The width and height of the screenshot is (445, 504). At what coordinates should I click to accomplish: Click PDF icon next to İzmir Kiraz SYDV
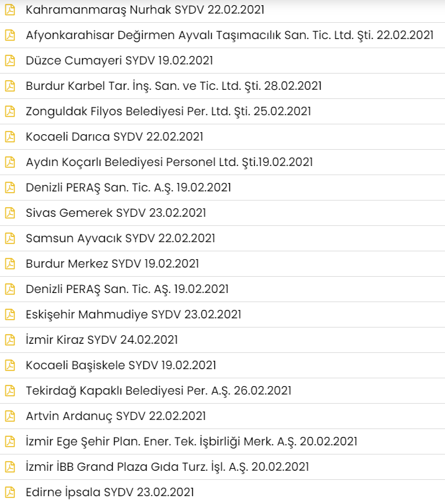[10, 340]
